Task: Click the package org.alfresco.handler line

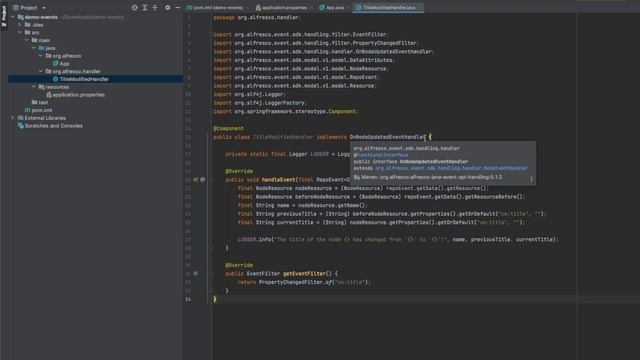Action: [257, 18]
